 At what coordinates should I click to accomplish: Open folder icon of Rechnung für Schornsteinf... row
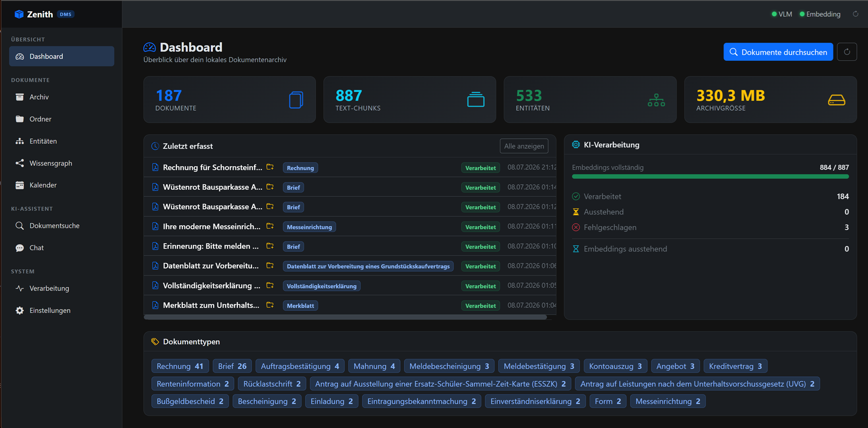pos(270,167)
